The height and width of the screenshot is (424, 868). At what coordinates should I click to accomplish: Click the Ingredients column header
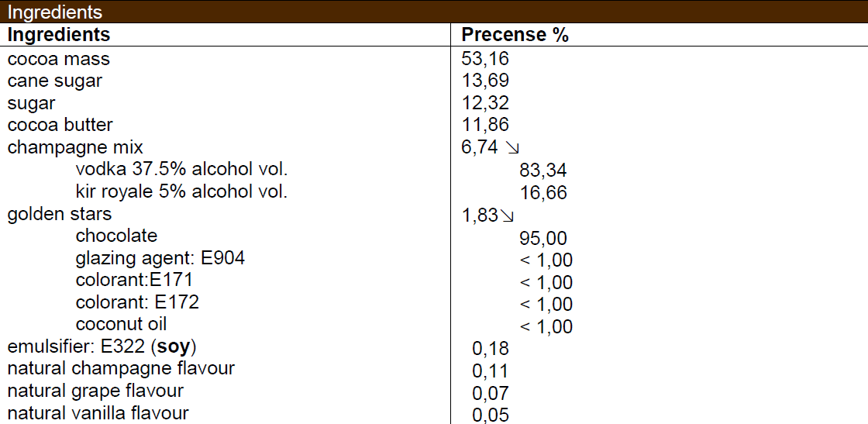pos(59,34)
